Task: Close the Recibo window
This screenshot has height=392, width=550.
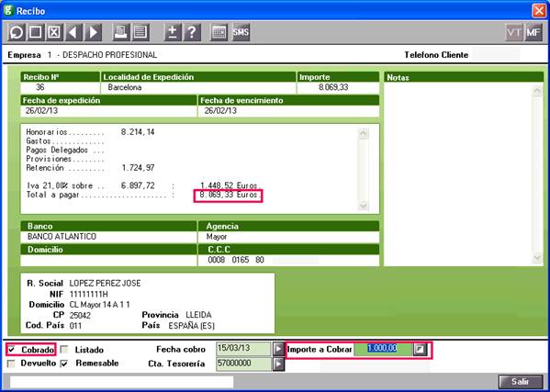Action: click(539, 10)
